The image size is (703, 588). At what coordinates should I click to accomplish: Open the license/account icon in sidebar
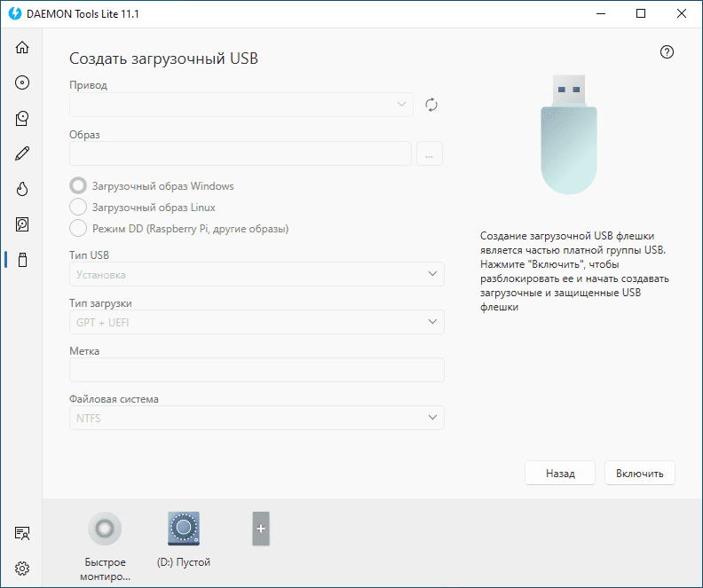(x=22, y=533)
